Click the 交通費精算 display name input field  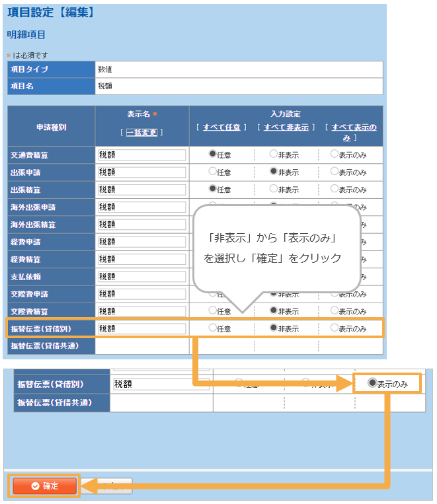(141, 155)
